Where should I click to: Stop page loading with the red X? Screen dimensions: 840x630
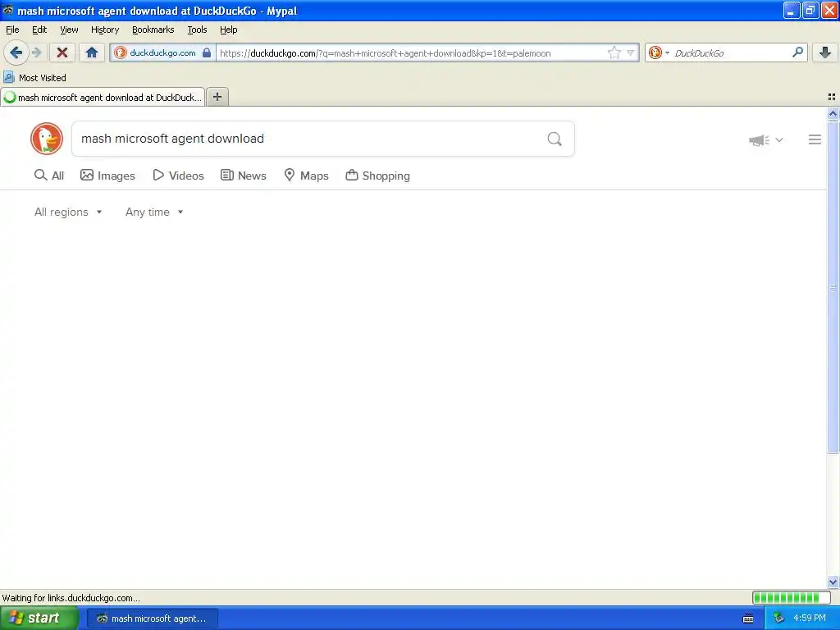click(62, 52)
